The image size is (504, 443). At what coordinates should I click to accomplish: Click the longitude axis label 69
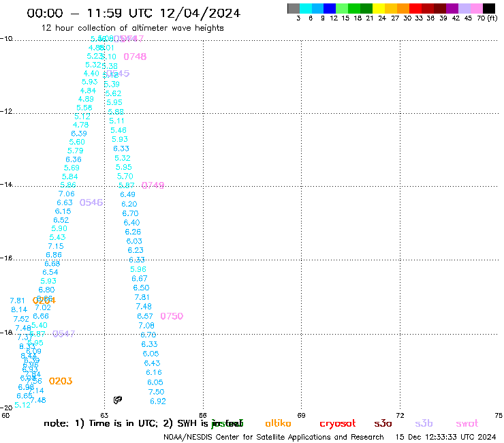click(x=301, y=415)
